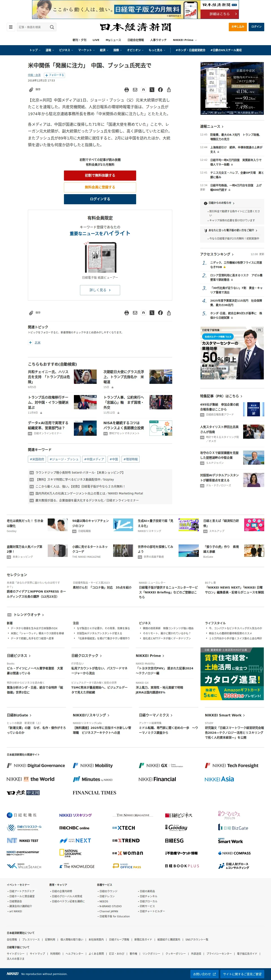
Task: Open the share icon below the member-only box
Action: point(169,313)
